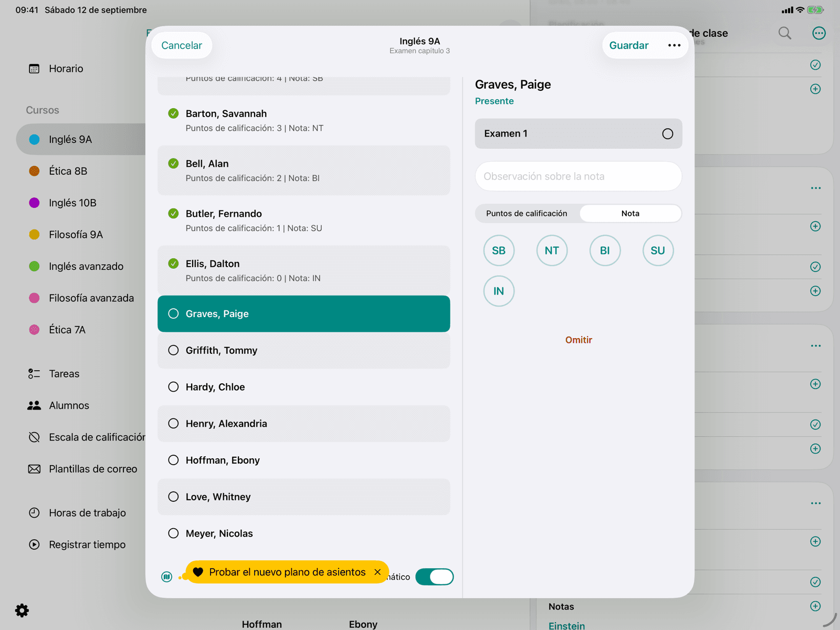This screenshot has height=630, width=840.
Task: Assign grade NT
Action: tap(552, 251)
